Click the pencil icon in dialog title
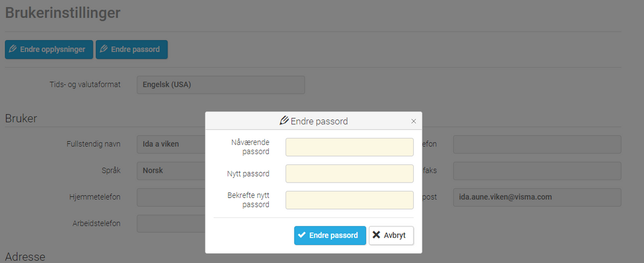This screenshot has width=644, height=263. click(284, 121)
